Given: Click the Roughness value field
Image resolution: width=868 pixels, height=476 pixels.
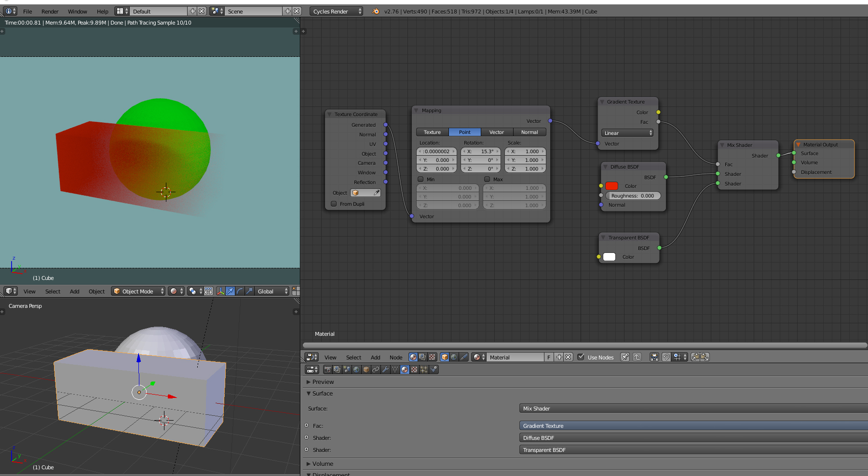Looking at the screenshot, I should (x=633, y=196).
